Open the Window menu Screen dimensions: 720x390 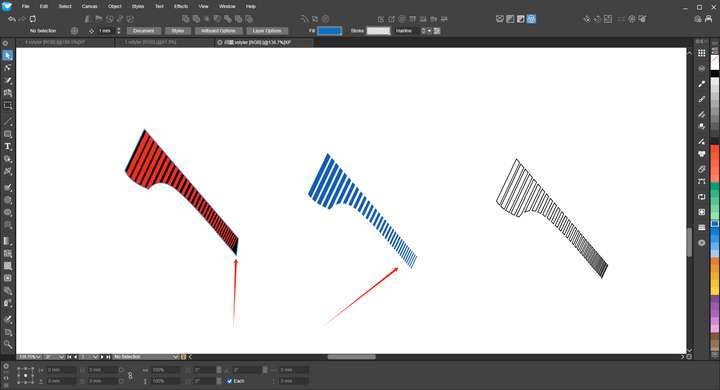pos(227,6)
